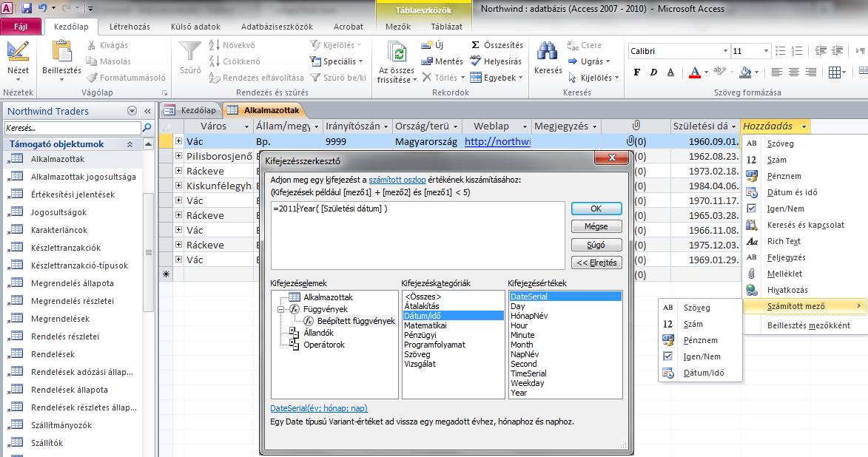The width and height of the screenshot is (868, 457).
Task: Click the << Elrejtés button
Action: coord(596,263)
